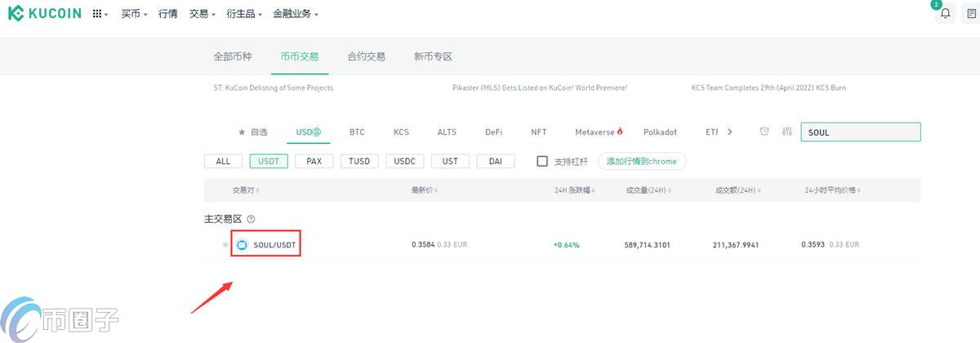Screen dimensions: 980x343
Task: Click the alarm clock price alert icon
Action: [764, 131]
